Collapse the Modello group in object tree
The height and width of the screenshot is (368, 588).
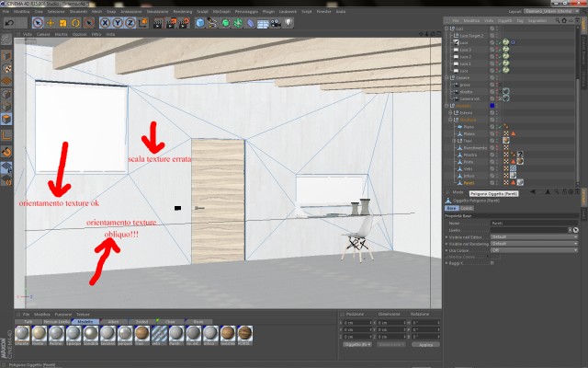[447, 106]
